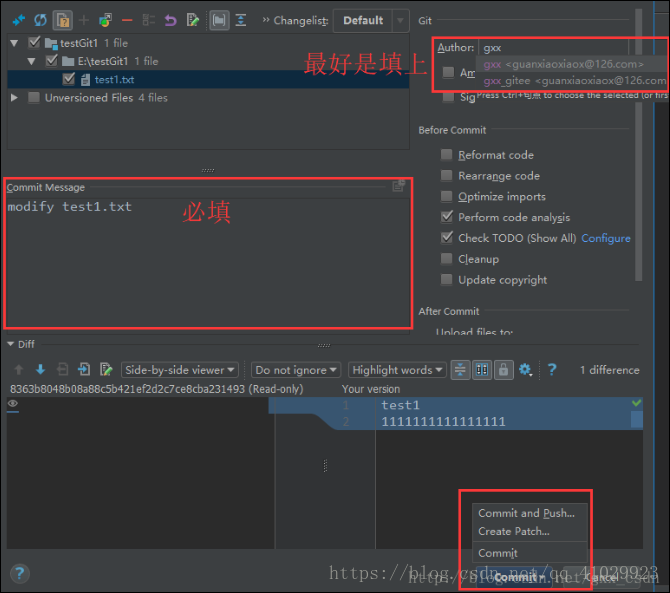Click the red Delete minus icon

click(127, 20)
